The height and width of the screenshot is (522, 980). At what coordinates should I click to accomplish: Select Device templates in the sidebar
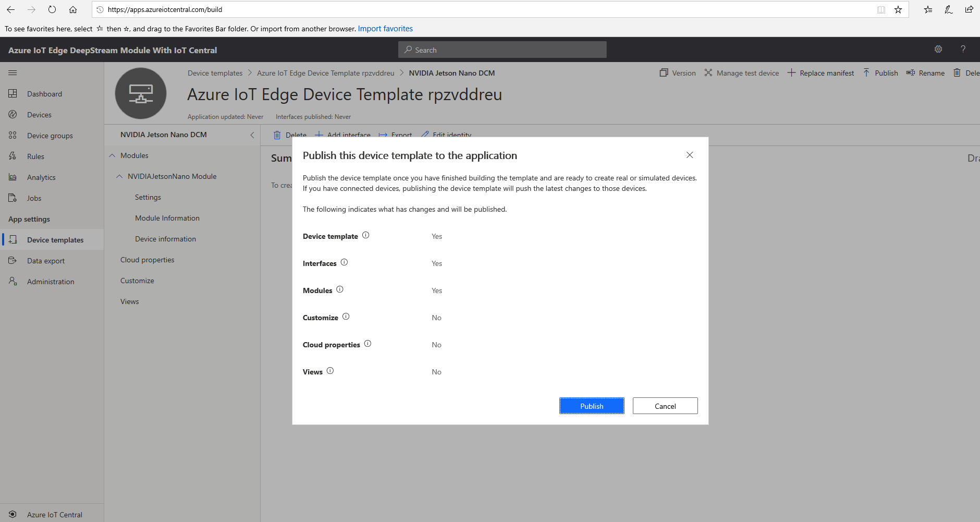click(x=52, y=240)
